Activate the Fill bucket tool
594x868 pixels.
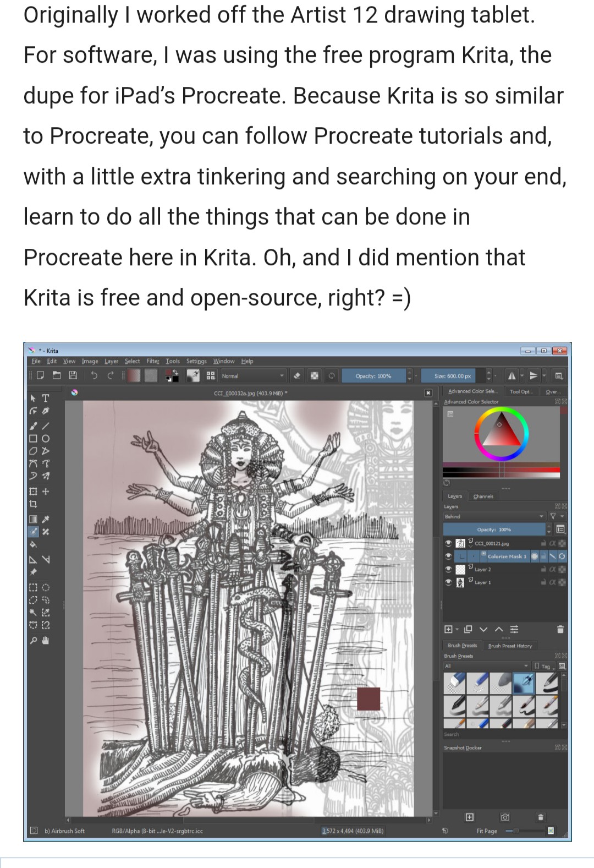pyautogui.click(x=33, y=545)
